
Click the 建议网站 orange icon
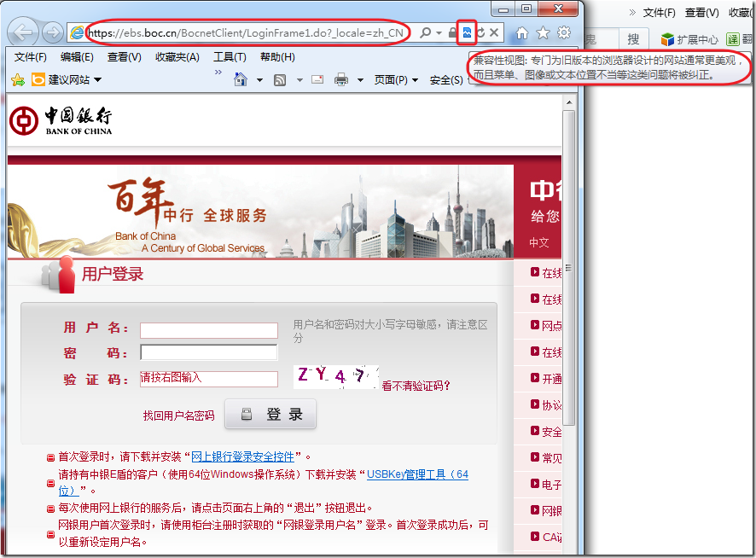[x=38, y=79]
